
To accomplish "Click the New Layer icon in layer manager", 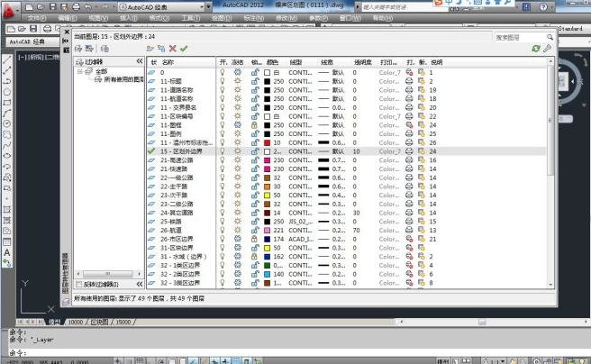I will 150,49.
